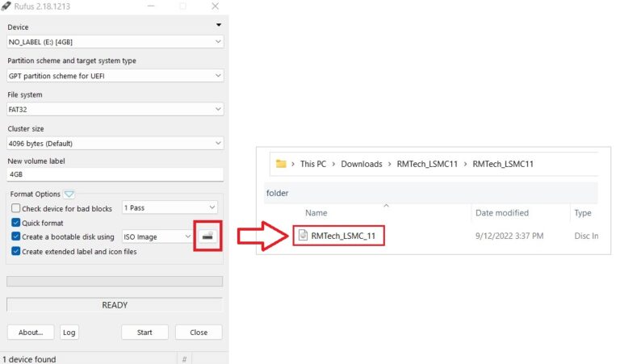Toggle Format Options advanced triangle
Screen dimensions: 620x364
(x=69, y=194)
